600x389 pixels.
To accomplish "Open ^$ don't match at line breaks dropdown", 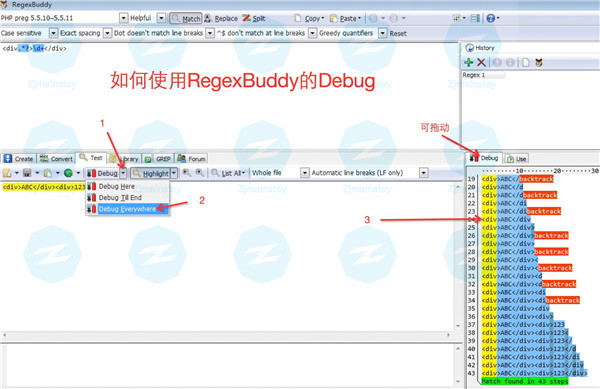I will [313, 33].
